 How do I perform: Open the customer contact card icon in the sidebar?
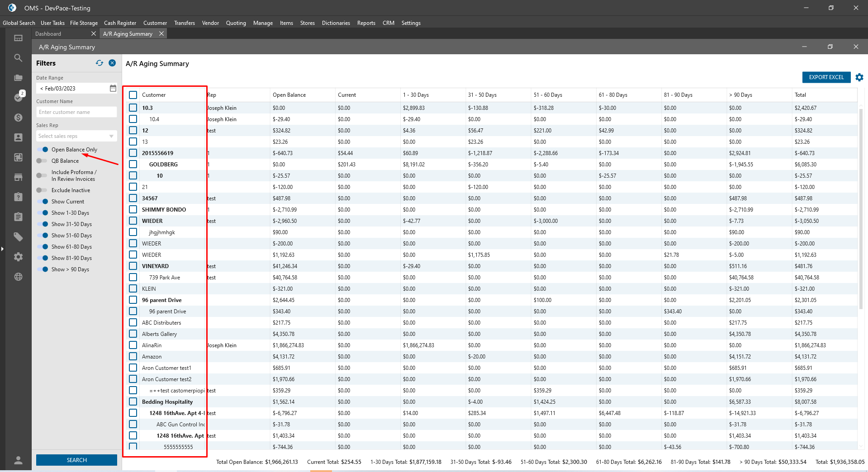(18, 137)
